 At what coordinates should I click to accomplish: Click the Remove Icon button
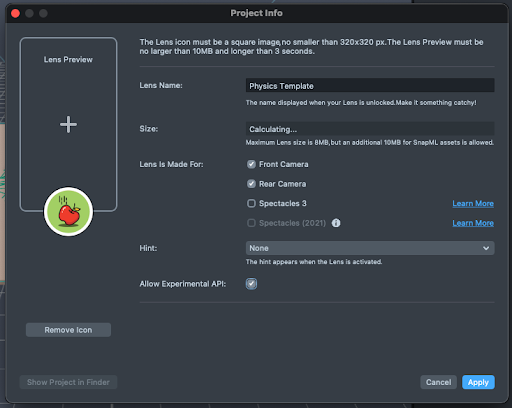pos(68,330)
